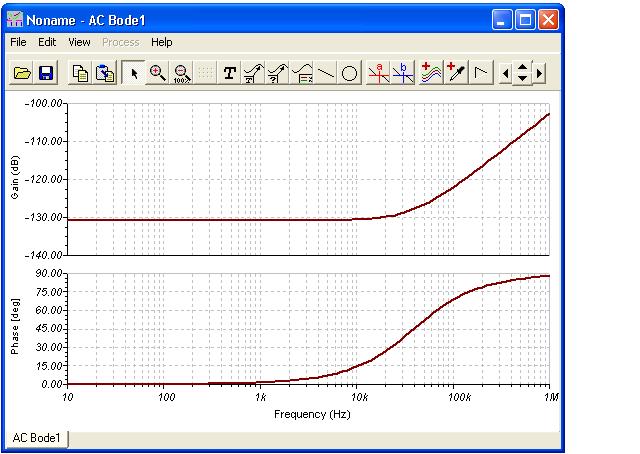Click the Phase [deg] axis label
Viewport: 640px width, 454px height.
15,326
